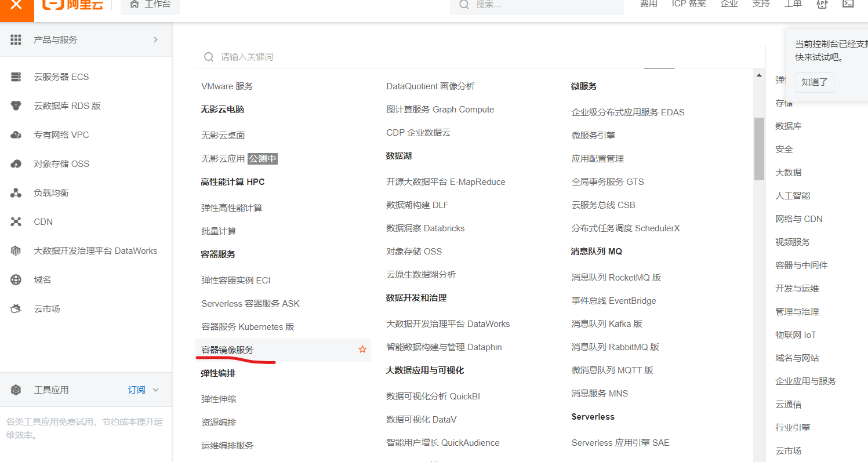Click the 域名 globe icon
Image resolution: width=868 pixels, height=462 pixels.
pos(16,280)
